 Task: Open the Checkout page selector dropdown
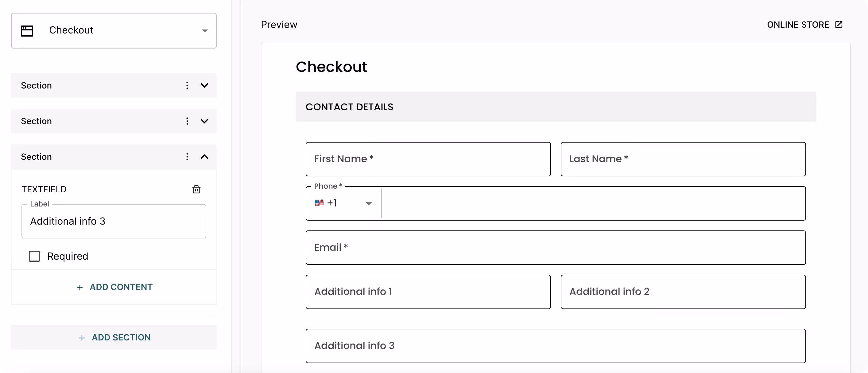point(205,30)
